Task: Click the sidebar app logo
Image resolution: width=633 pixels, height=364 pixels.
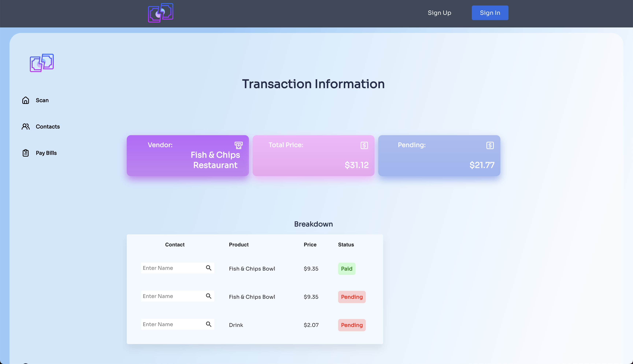Action: coord(42,63)
